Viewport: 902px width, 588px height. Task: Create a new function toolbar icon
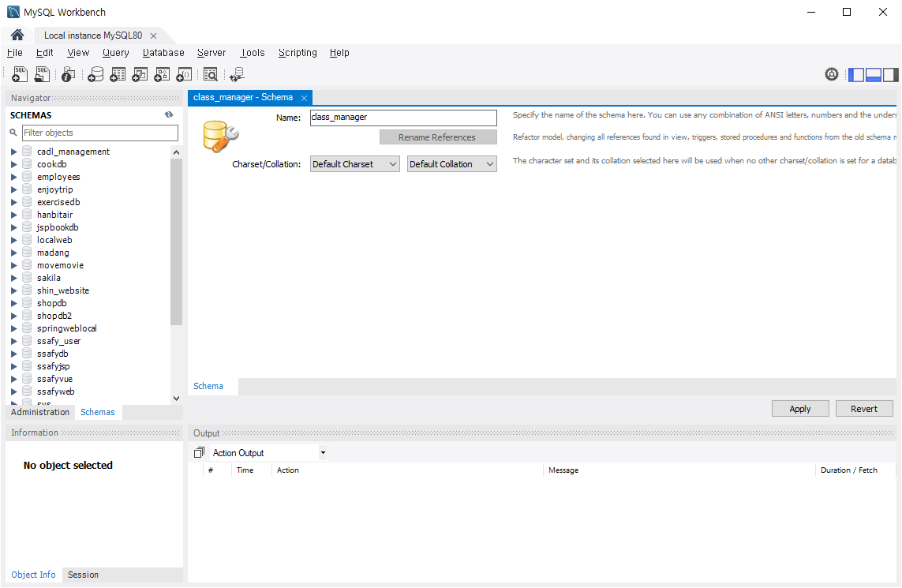(184, 74)
